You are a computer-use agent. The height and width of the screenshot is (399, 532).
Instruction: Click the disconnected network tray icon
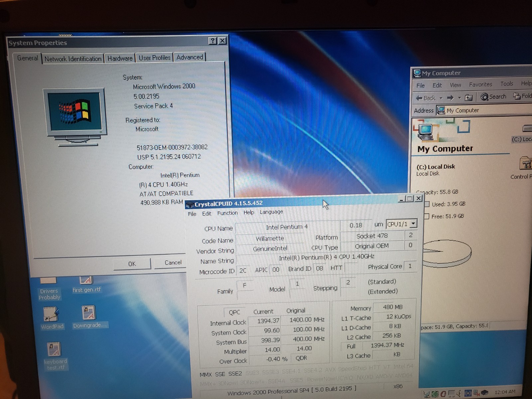(x=476, y=393)
